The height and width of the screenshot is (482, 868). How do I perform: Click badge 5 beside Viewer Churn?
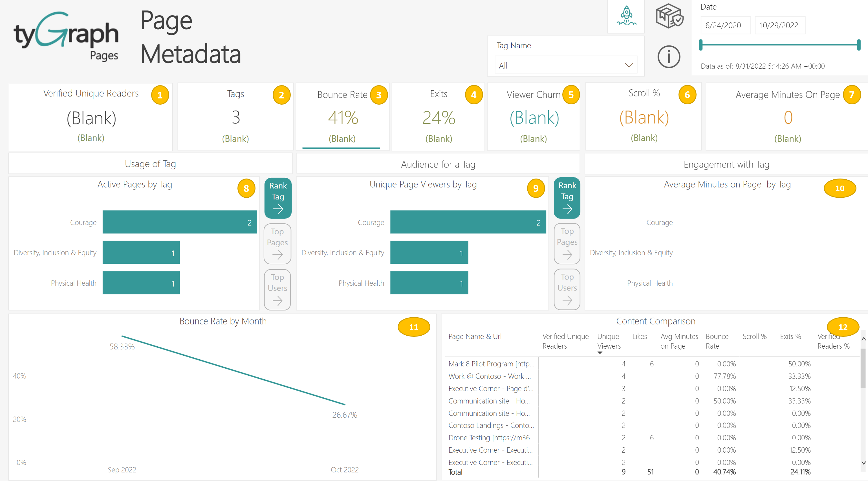coord(571,95)
